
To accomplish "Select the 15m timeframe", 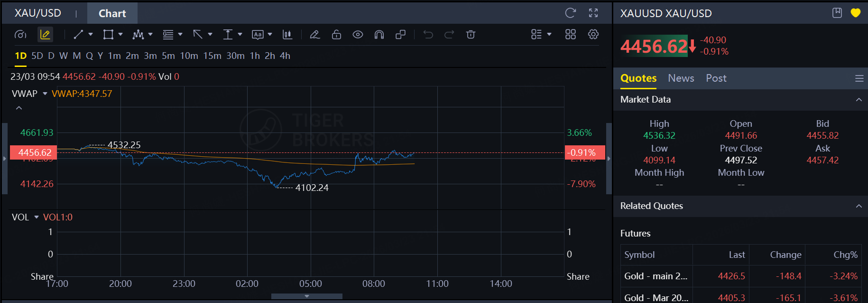I will click(x=212, y=56).
